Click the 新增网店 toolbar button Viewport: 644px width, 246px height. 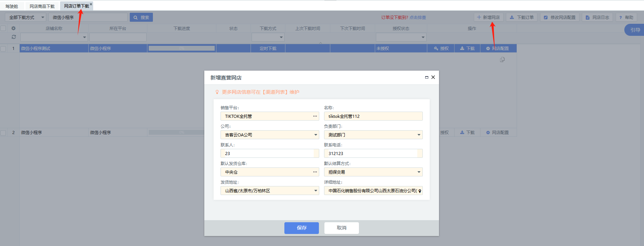click(488, 17)
